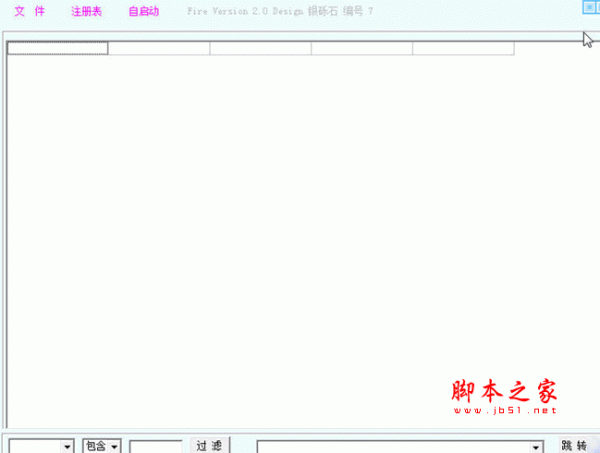Open the 注册表 menu

[x=86, y=11]
